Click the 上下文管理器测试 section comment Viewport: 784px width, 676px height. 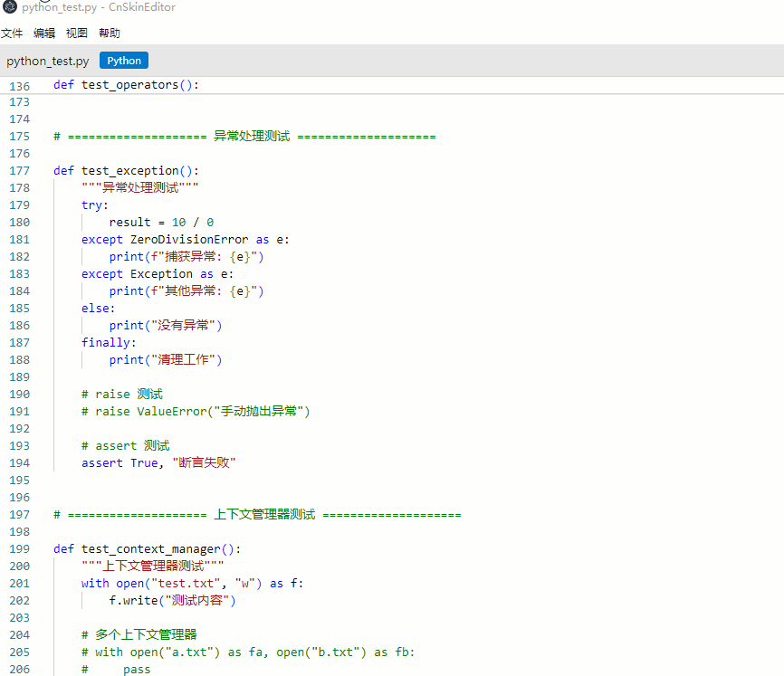(264, 515)
